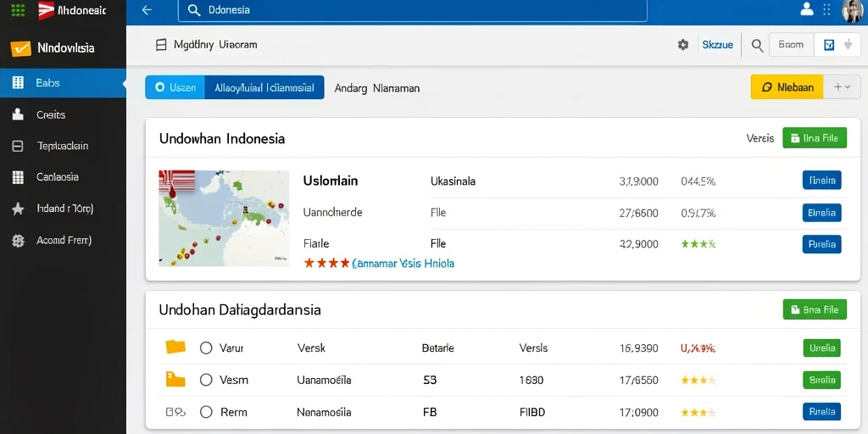The width and height of the screenshot is (868, 434).
Task: Click the Creits person icon in sidebar
Action: click(18, 114)
